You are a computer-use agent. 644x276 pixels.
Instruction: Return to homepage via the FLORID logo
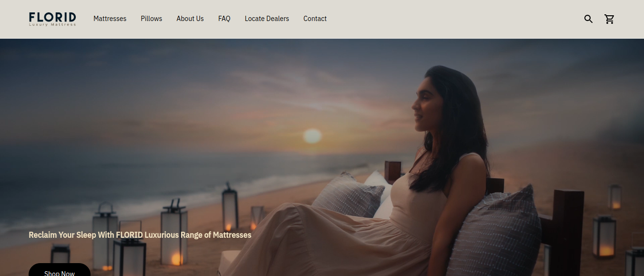click(x=52, y=18)
